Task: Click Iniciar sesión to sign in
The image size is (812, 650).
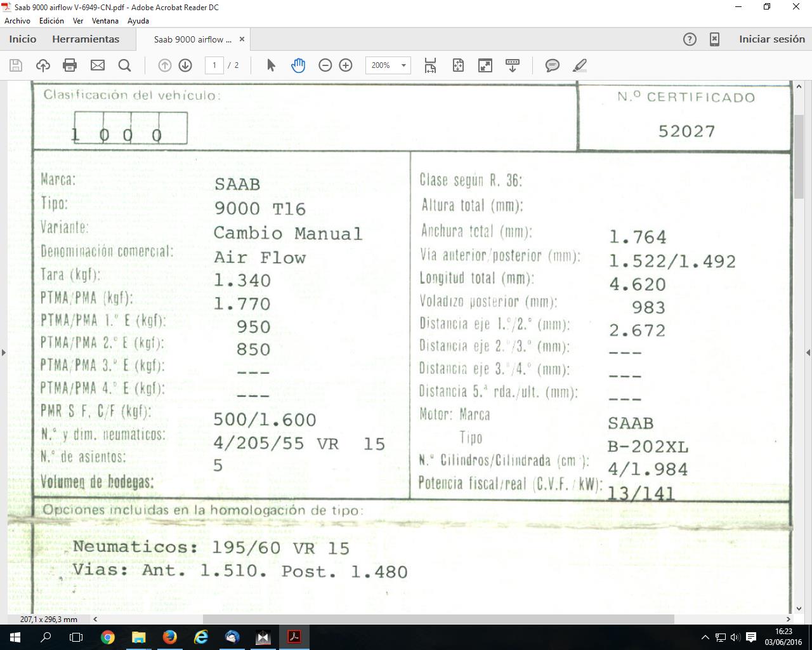Action: point(771,39)
